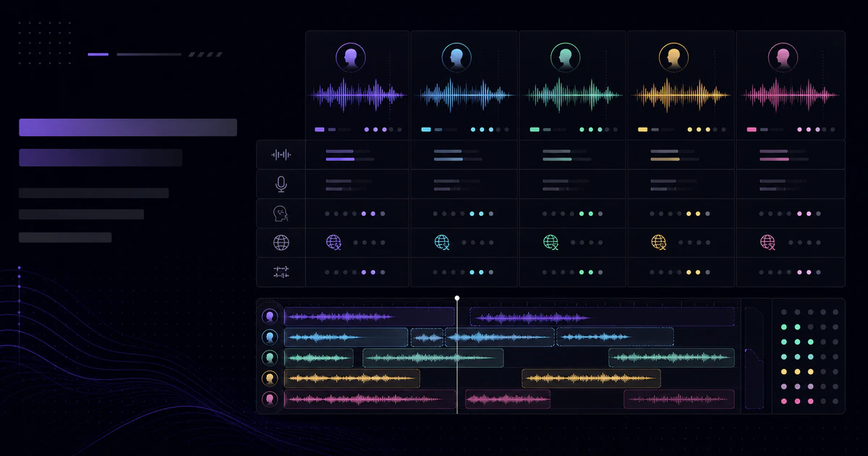Screen dimensions: 868x456
Task: Click the gray globe row icon
Action: [281, 242]
